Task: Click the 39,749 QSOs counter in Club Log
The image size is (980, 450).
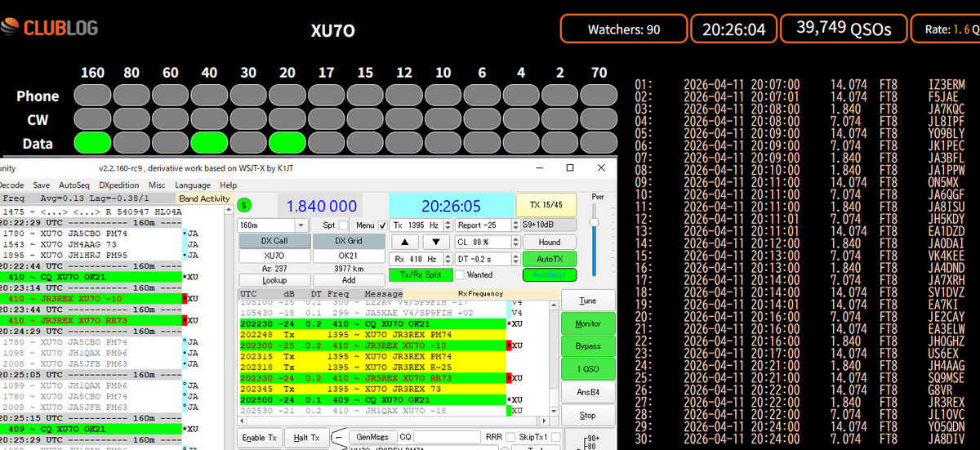Action: (844, 29)
